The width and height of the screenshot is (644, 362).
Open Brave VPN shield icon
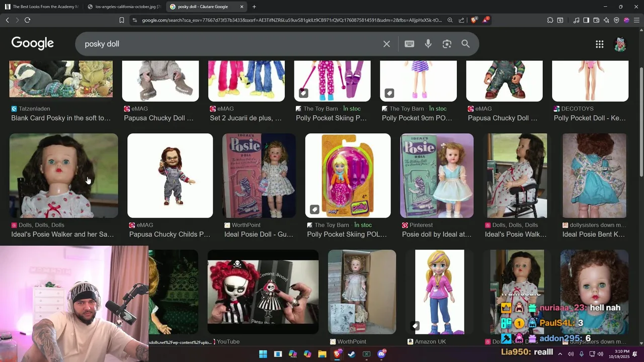pos(616,20)
